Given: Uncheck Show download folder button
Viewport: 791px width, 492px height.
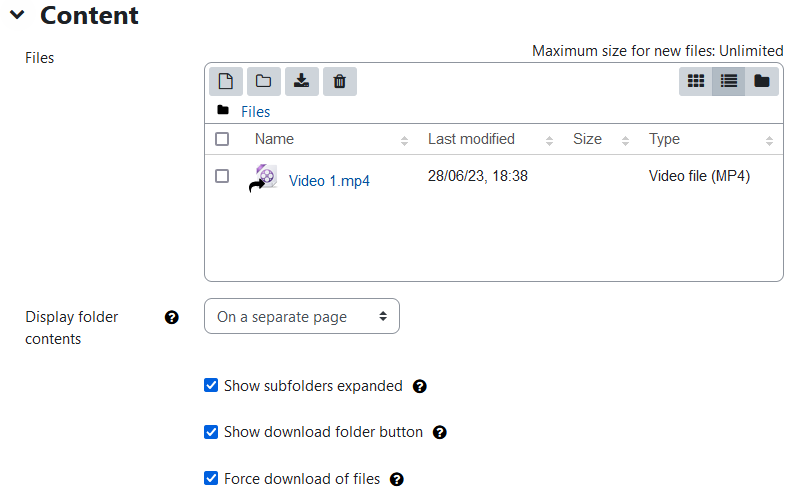Looking at the screenshot, I should tap(211, 432).
